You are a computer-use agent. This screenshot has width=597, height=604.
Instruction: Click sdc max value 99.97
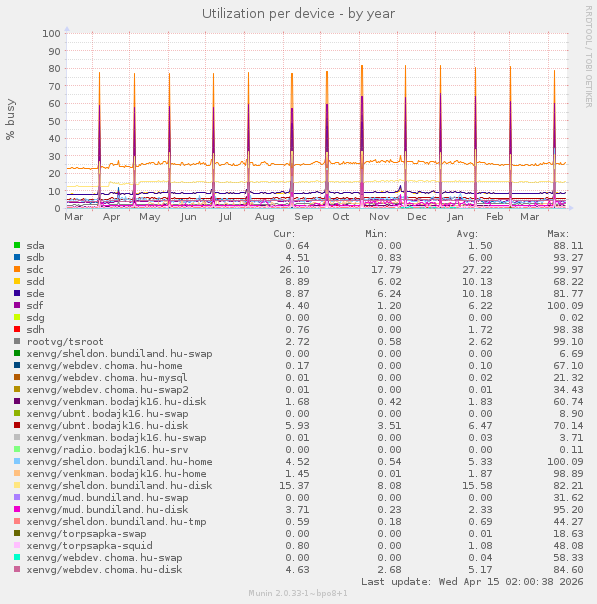[568, 270]
